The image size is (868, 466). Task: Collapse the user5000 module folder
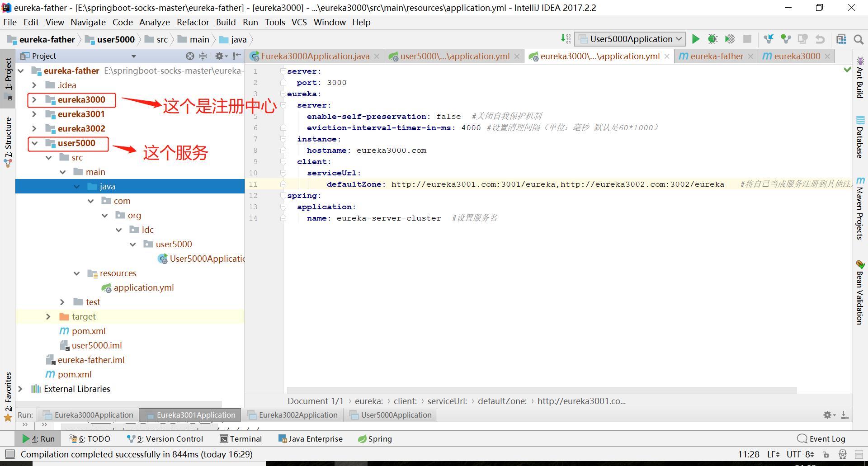[34, 143]
